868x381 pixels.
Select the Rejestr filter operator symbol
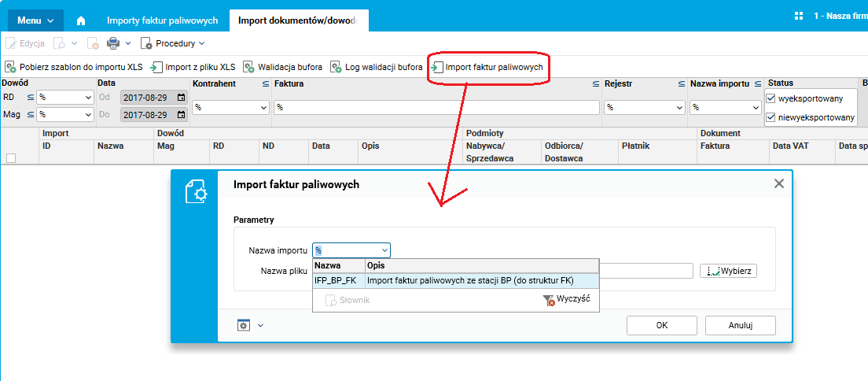682,84
